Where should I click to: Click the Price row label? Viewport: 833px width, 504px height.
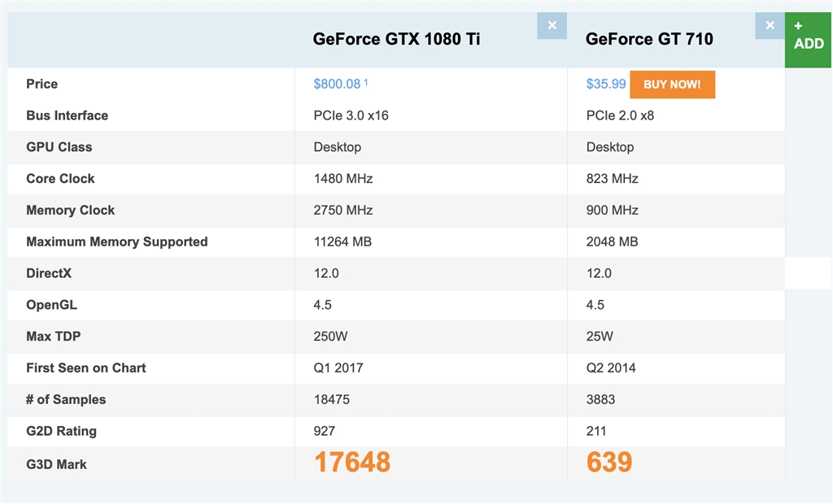pyautogui.click(x=42, y=84)
